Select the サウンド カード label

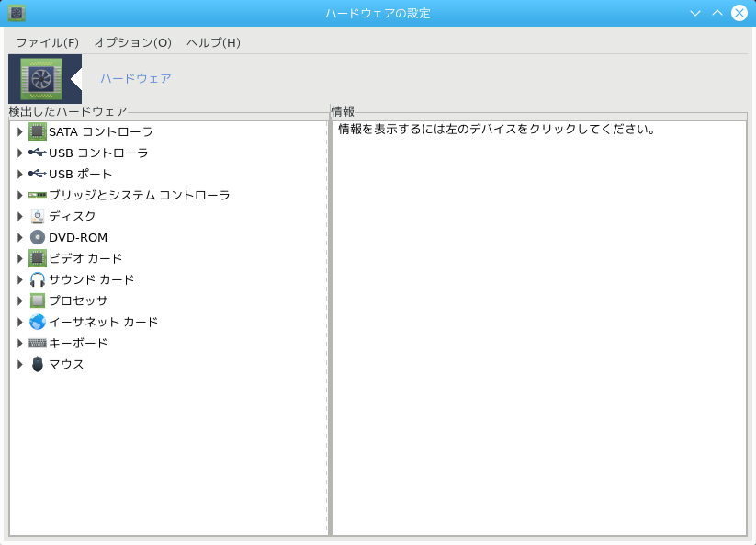pyautogui.click(x=92, y=279)
